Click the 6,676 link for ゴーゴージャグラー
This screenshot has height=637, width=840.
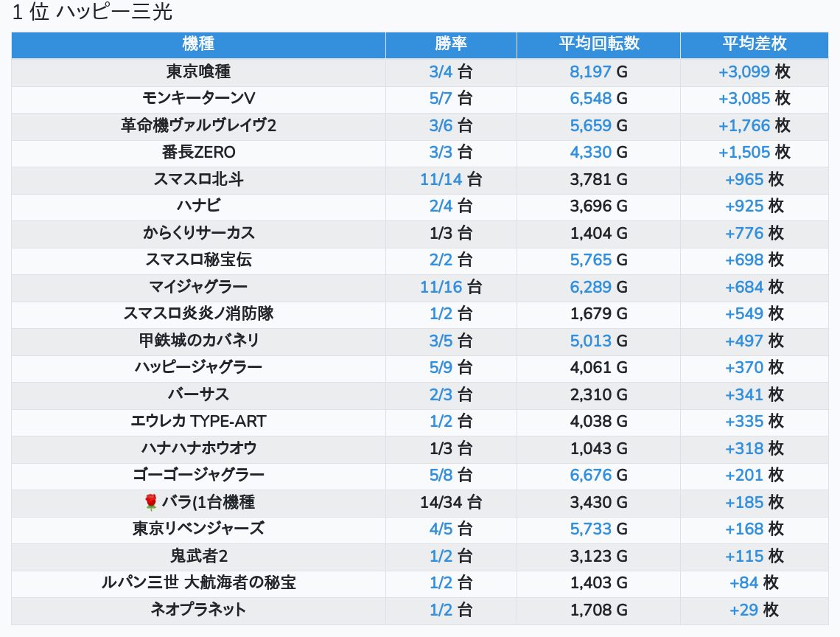pos(590,475)
